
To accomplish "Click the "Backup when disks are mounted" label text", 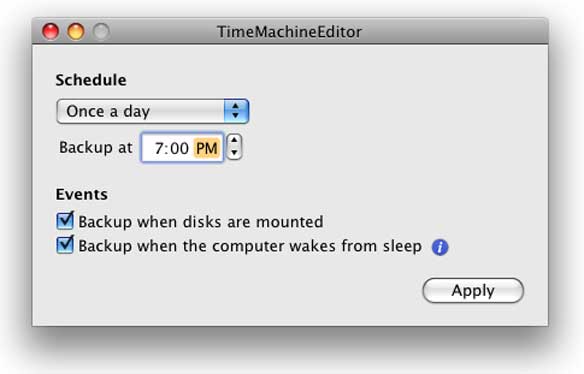I will tap(201, 222).
